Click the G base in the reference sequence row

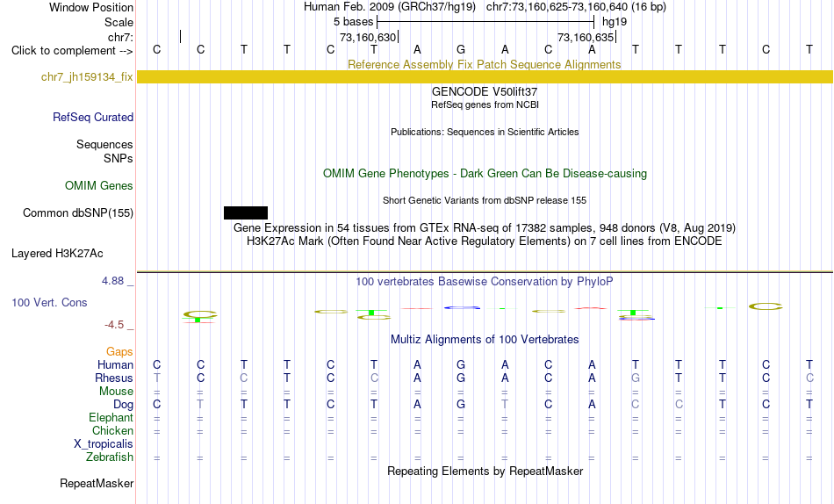(461, 49)
